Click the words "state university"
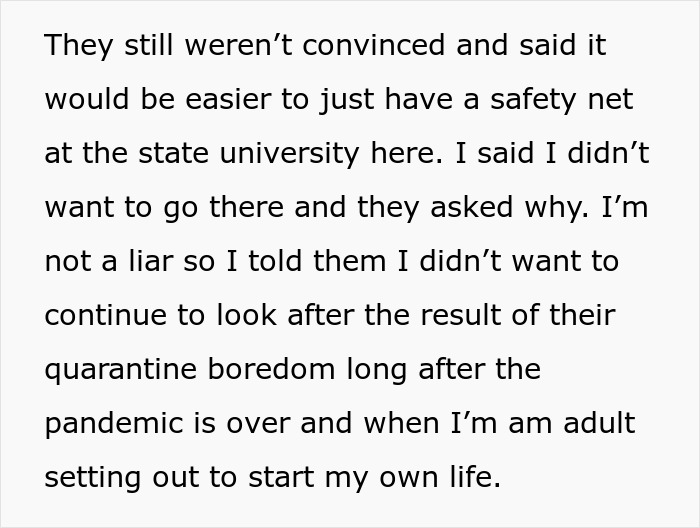 point(248,153)
